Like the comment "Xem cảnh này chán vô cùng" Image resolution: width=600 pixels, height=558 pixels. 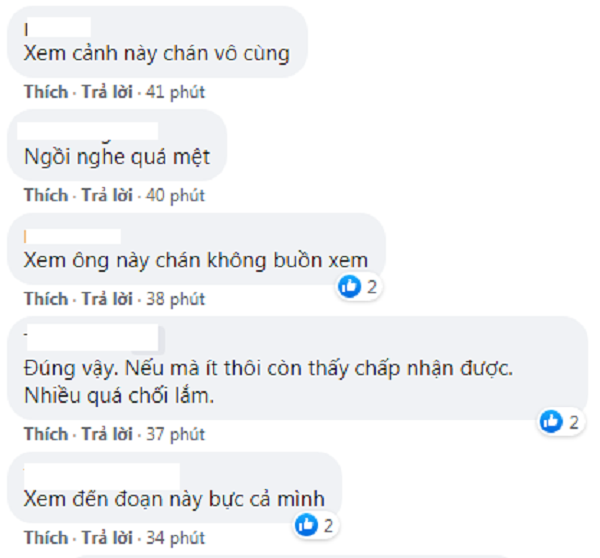click(46, 92)
